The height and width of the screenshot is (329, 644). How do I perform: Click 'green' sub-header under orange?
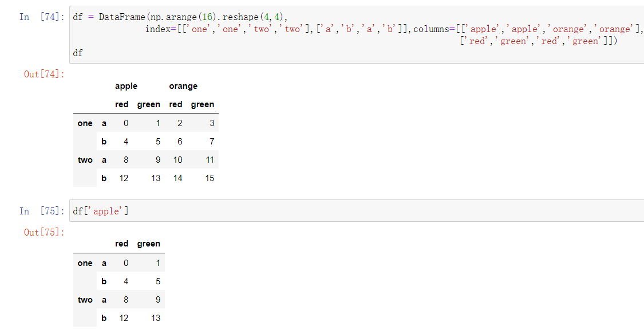pos(203,104)
